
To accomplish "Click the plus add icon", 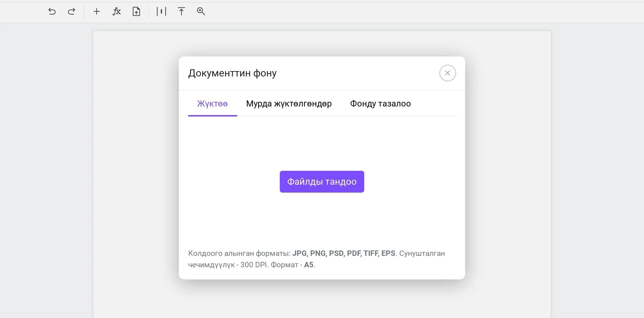I will point(97,11).
